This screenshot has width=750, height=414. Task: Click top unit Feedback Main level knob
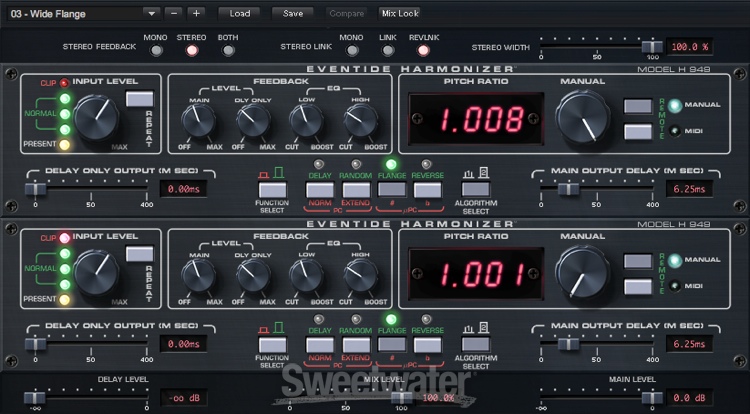pos(198,121)
